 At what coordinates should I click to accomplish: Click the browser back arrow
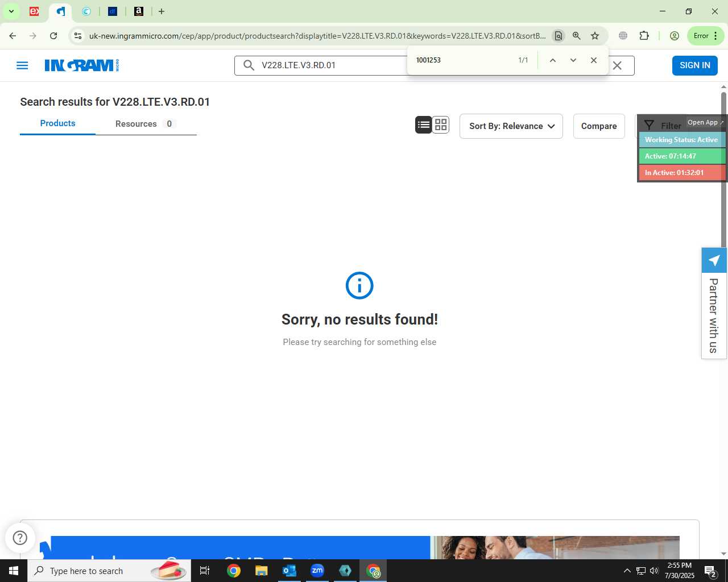tap(13, 36)
